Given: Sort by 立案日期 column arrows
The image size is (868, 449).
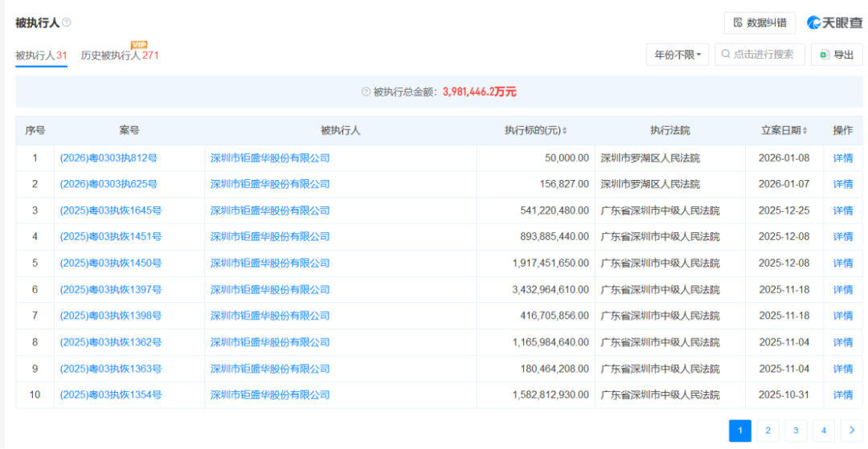Looking at the screenshot, I should (805, 131).
